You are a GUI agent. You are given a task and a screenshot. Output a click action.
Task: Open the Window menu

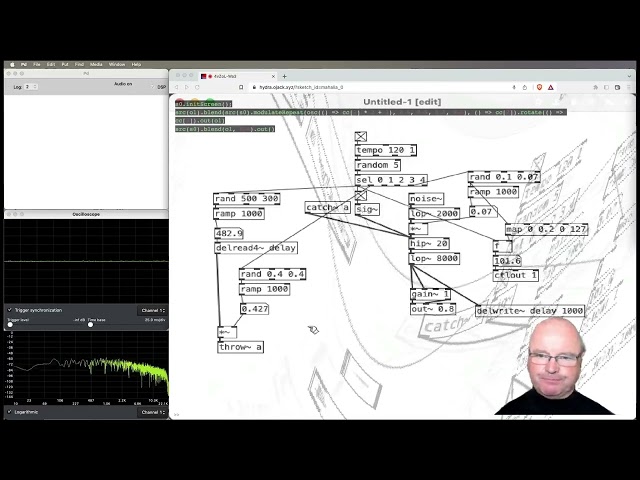point(117,64)
